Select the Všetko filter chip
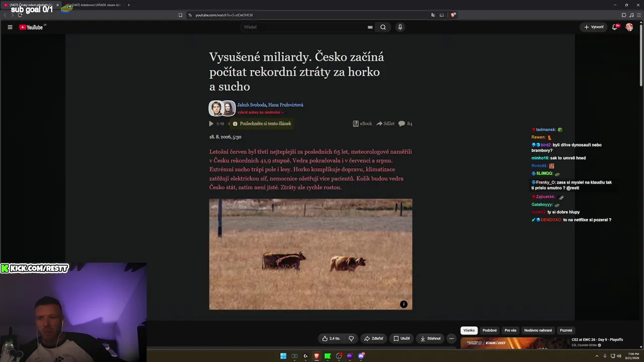This screenshot has width=644, height=362. point(469,330)
